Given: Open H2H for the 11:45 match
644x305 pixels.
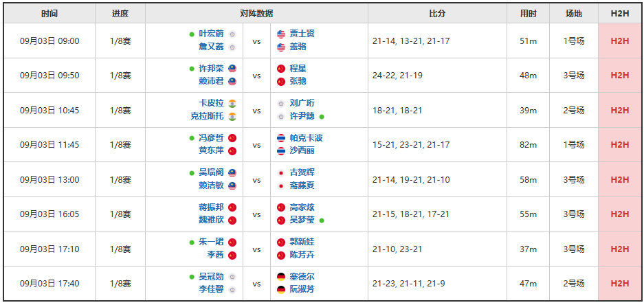Looking at the screenshot, I should tap(620, 145).
